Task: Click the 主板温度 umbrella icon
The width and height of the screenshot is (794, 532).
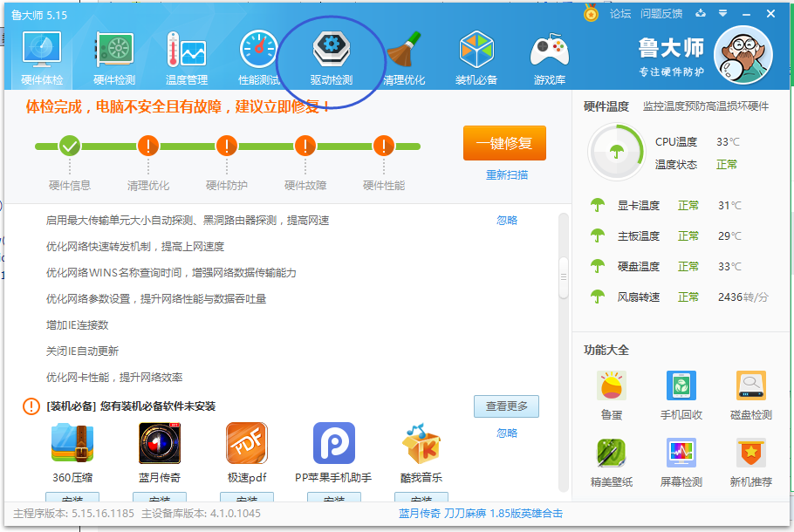Action: (598, 235)
